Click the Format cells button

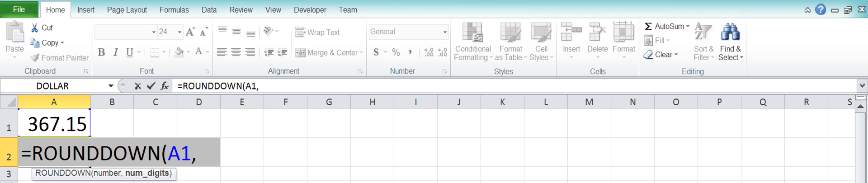(x=624, y=41)
